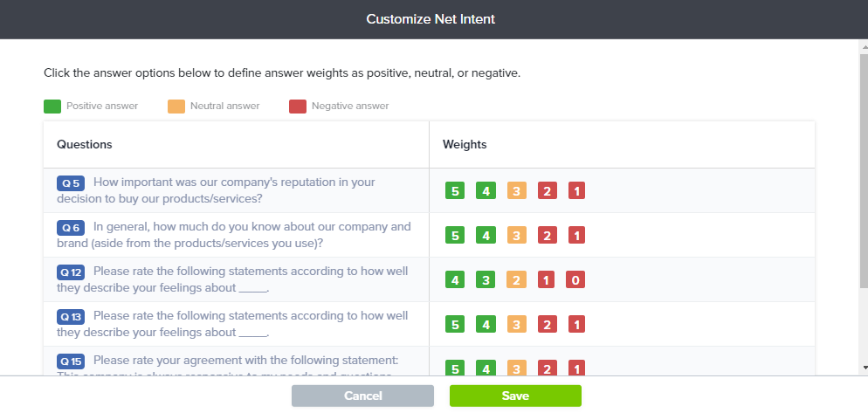Click weight 0 in the Q12 row
Viewport: 868px width, 413px height.
click(x=576, y=279)
